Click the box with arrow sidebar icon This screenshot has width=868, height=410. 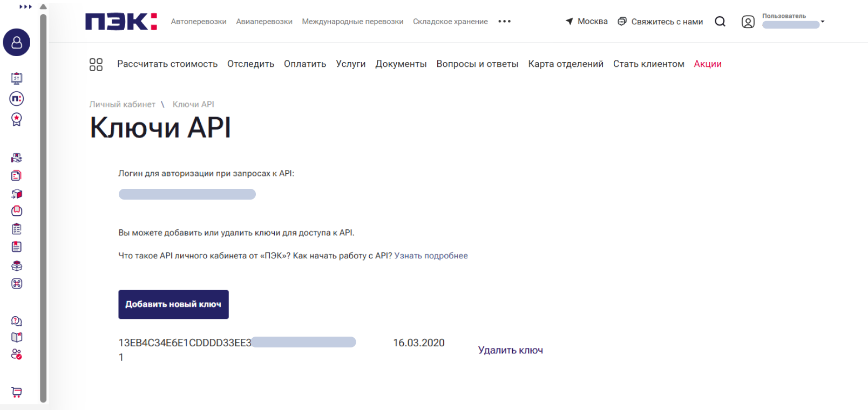[x=17, y=194]
